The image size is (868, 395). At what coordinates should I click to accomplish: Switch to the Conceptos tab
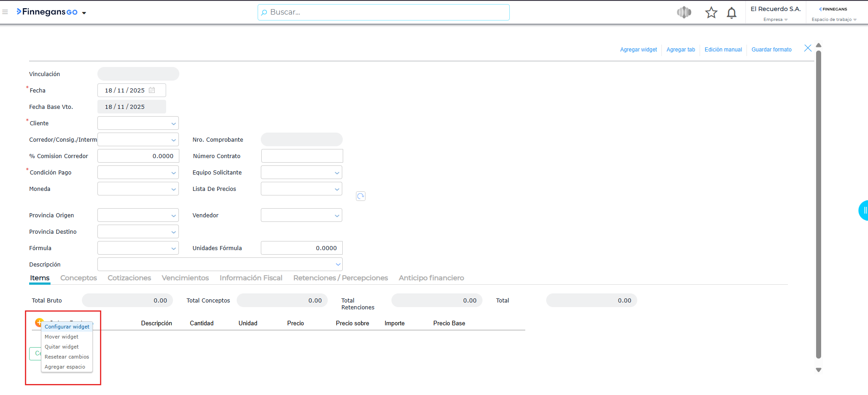(x=78, y=278)
